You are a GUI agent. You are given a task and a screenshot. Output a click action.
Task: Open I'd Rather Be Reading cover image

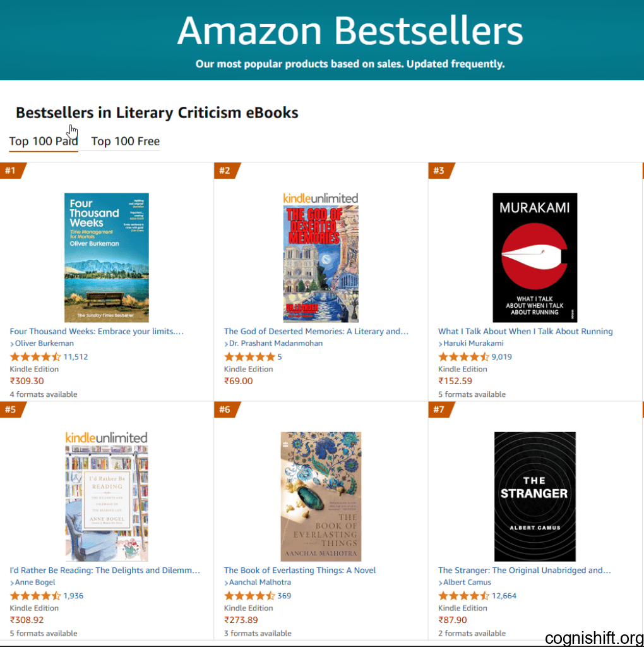(107, 503)
